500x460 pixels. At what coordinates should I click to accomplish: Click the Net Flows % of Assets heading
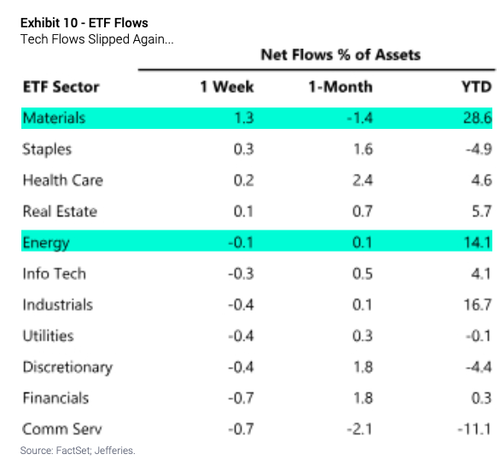click(340, 55)
